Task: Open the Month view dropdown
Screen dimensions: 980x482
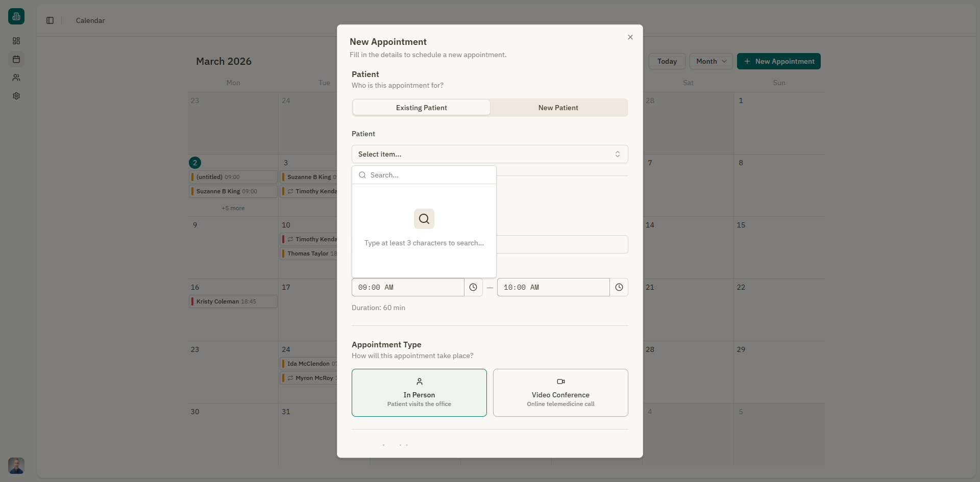Action: pos(710,61)
